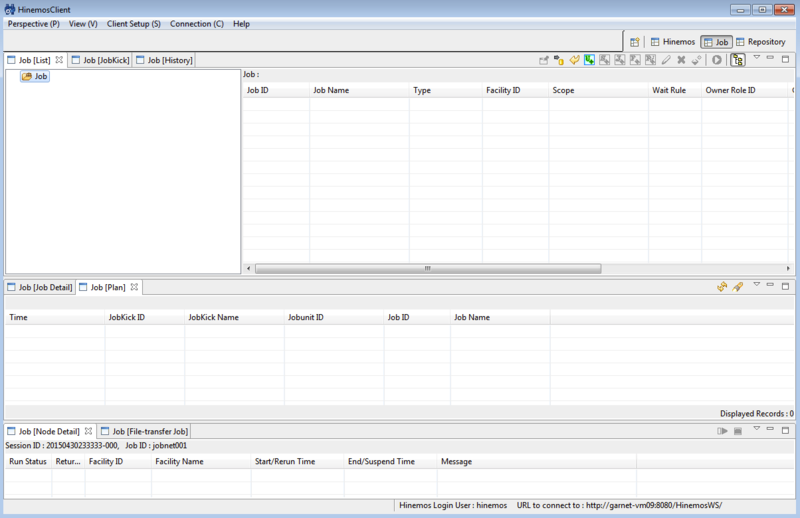Viewport: 800px width, 518px height.
Task: Click the yellow curved arrow icon
Action: click(574, 60)
